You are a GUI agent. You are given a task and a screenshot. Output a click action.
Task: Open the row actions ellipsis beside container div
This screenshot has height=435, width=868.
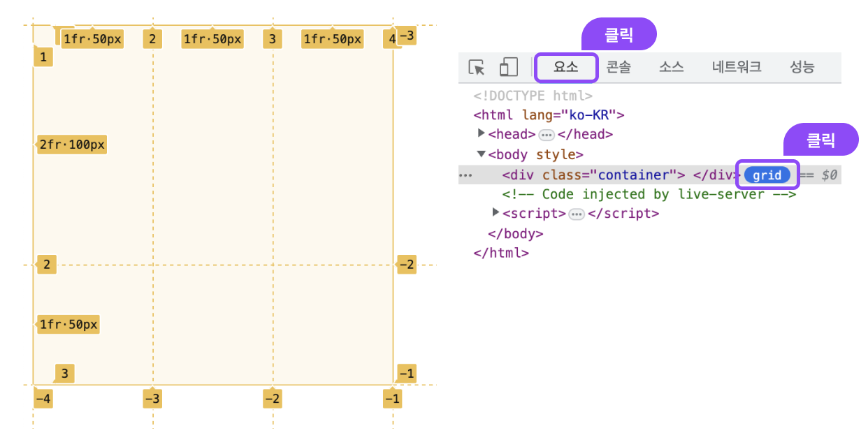(x=465, y=175)
